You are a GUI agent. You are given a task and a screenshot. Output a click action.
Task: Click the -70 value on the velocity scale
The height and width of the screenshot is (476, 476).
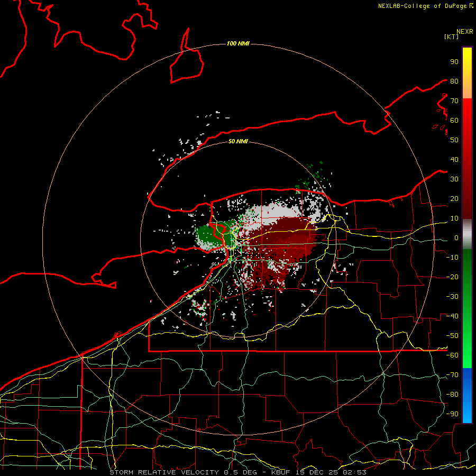[x=452, y=374]
